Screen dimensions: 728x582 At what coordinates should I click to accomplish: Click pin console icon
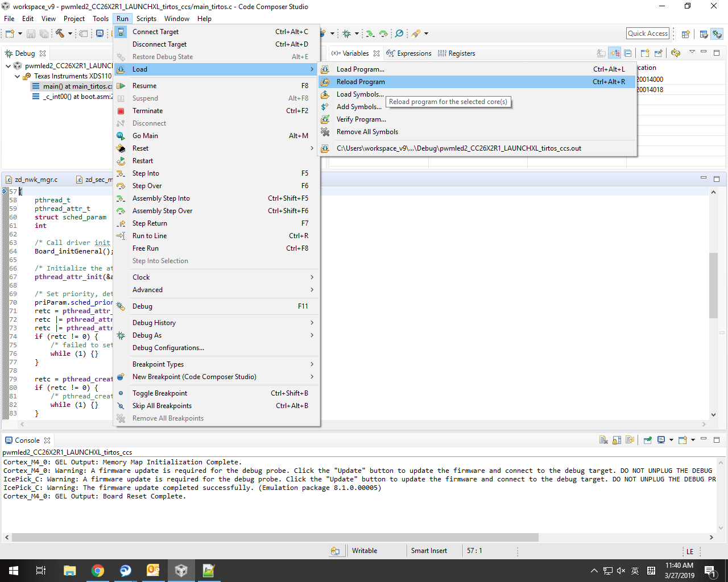tap(648, 440)
